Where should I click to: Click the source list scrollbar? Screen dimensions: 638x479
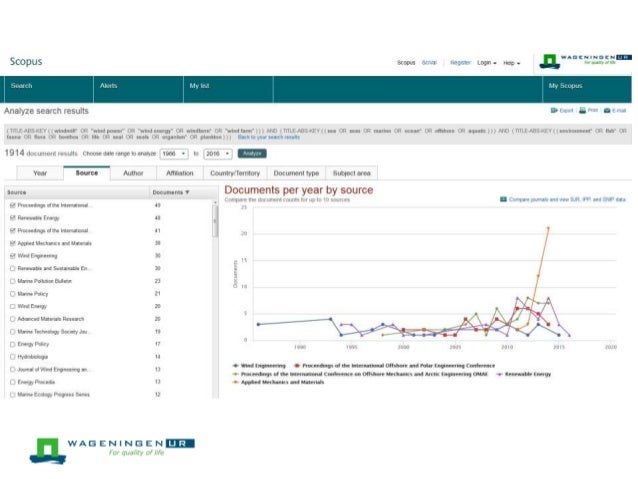click(215, 225)
